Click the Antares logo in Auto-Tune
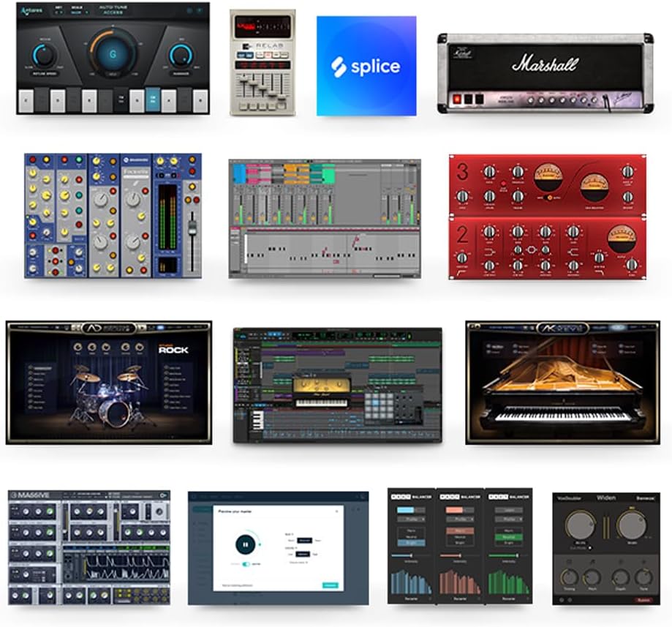This screenshot has height=627, width=672. (31, 11)
